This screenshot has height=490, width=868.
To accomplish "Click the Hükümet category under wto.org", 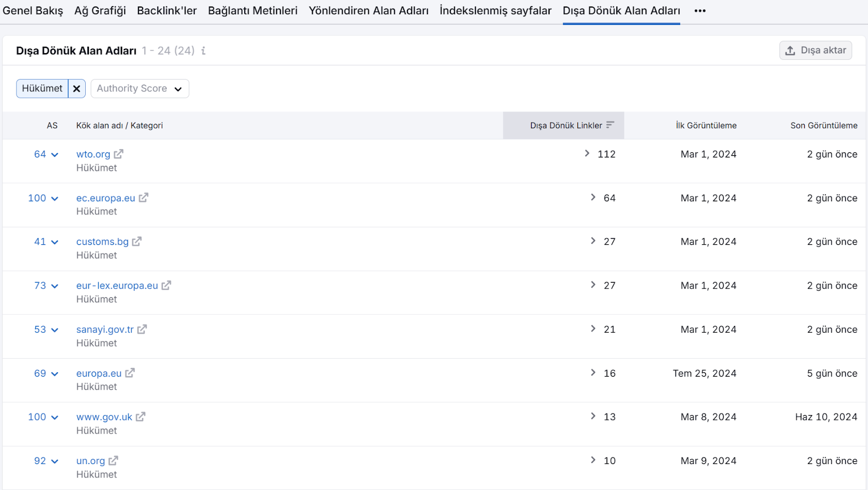I will 97,168.
